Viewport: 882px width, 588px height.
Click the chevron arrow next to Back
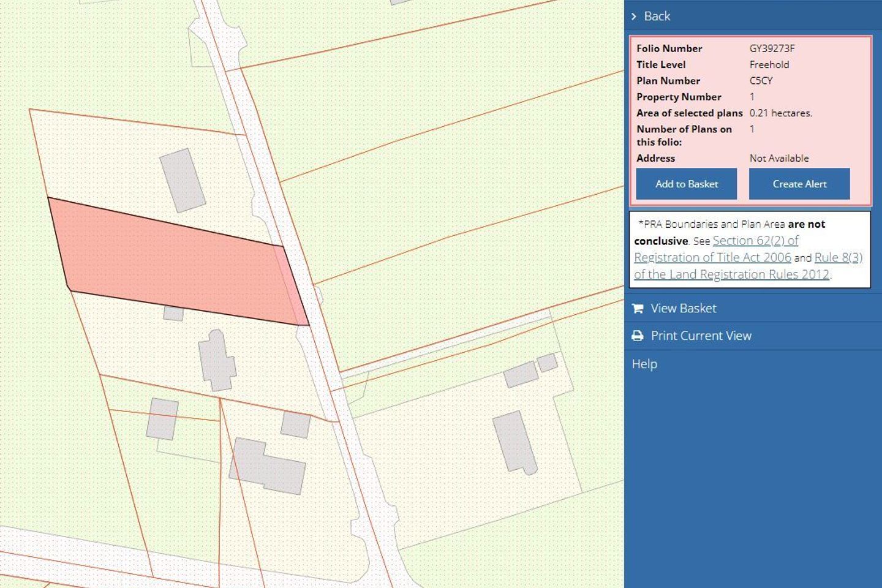(635, 17)
